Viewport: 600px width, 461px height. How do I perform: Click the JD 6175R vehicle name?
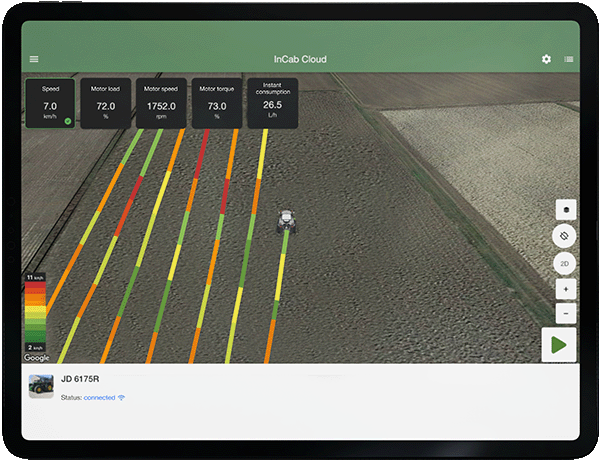[80, 379]
